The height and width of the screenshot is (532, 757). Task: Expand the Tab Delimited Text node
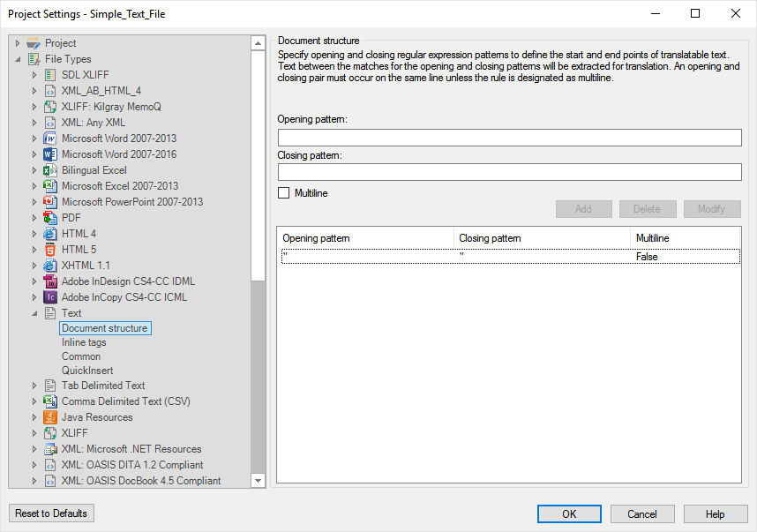(x=34, y=386)
